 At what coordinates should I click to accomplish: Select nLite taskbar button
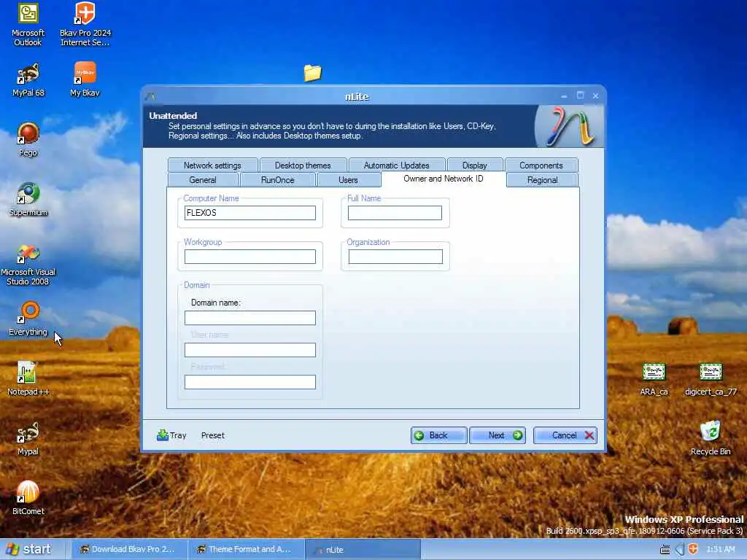pyautogui.click(x=362, y=550)
